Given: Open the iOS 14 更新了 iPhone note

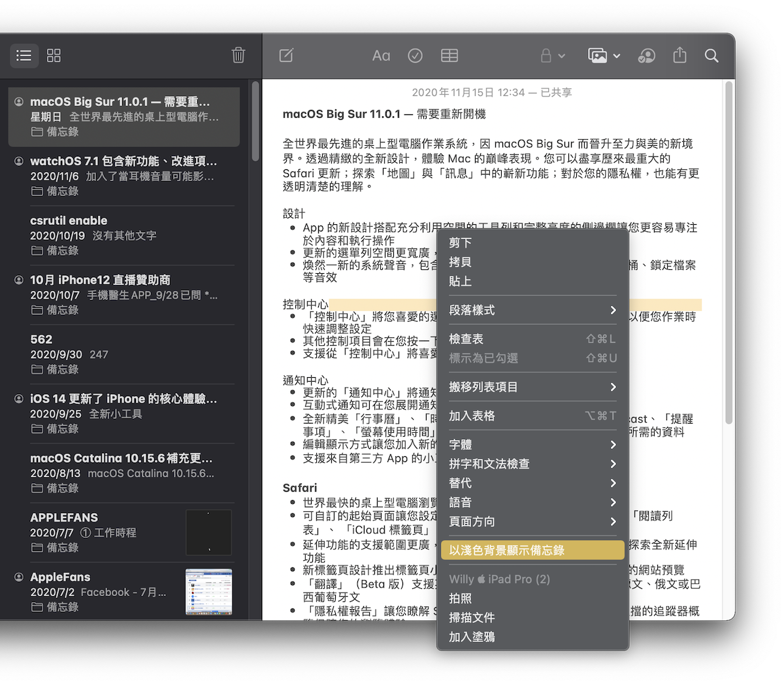Looking at the screenshot, I should click(123, 414).
